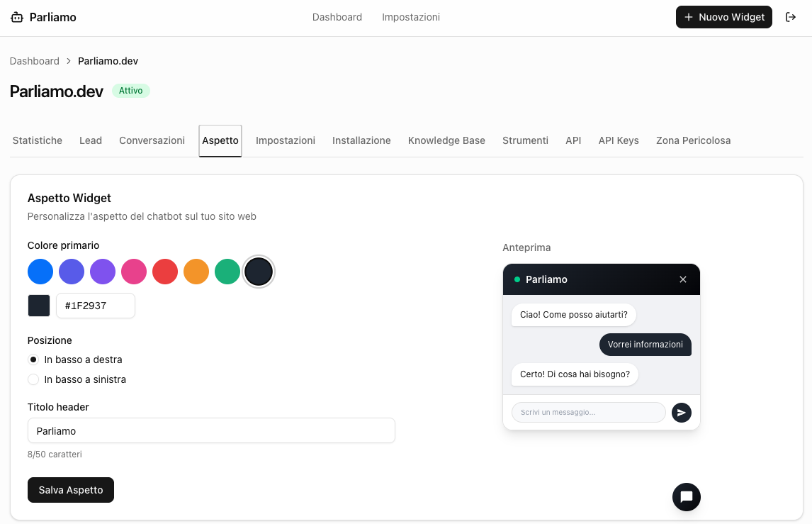Image resolution: width=812 pixels, height=524 pixels.
Task: Edit the hex color value #1F2937
Action: coord(95,306)
